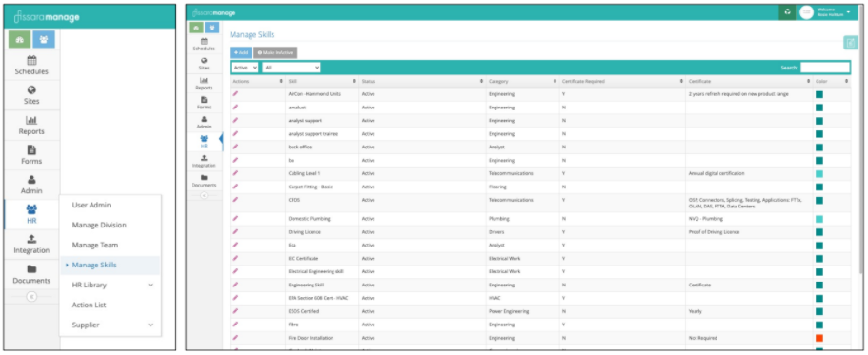Edit the Driving Licence skill
Screen dimensions: 868x355
pyautogui.click(x=236, y=231)
